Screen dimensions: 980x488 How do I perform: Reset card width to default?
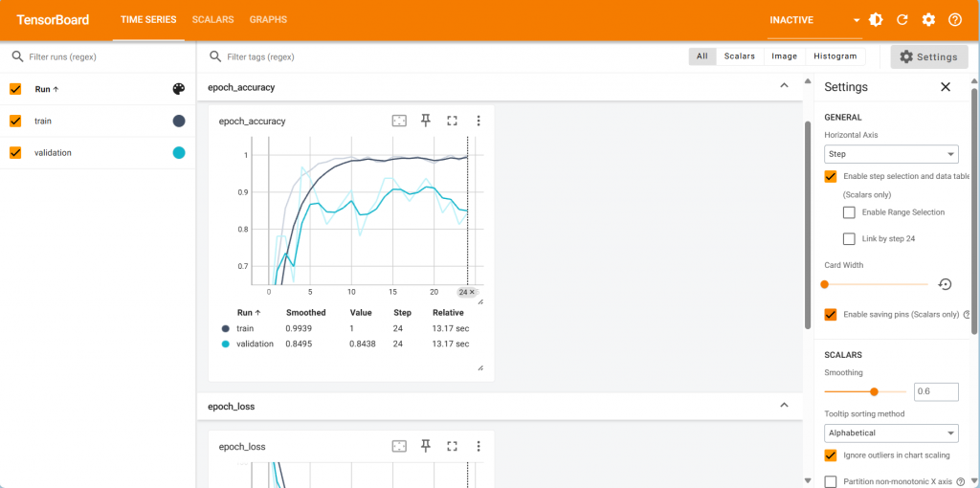point(945,284)
